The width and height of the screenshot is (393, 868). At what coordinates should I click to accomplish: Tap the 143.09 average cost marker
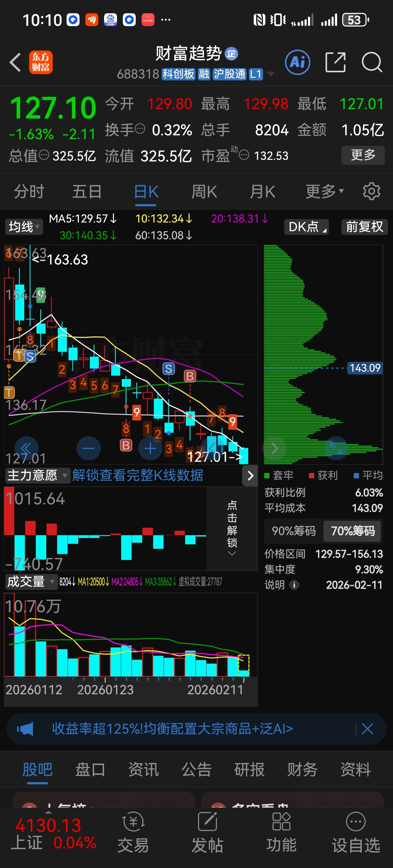[x=365, y=368]
